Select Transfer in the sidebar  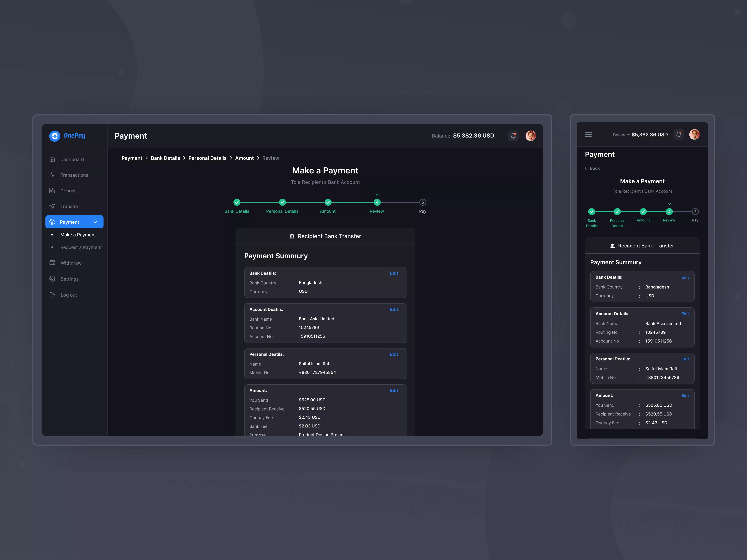(69, 206)
